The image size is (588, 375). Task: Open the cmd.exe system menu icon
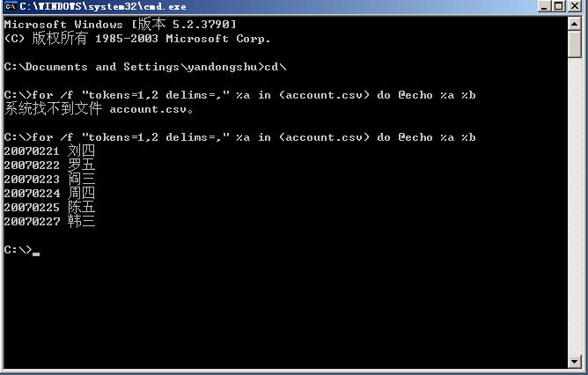[10, 7]
